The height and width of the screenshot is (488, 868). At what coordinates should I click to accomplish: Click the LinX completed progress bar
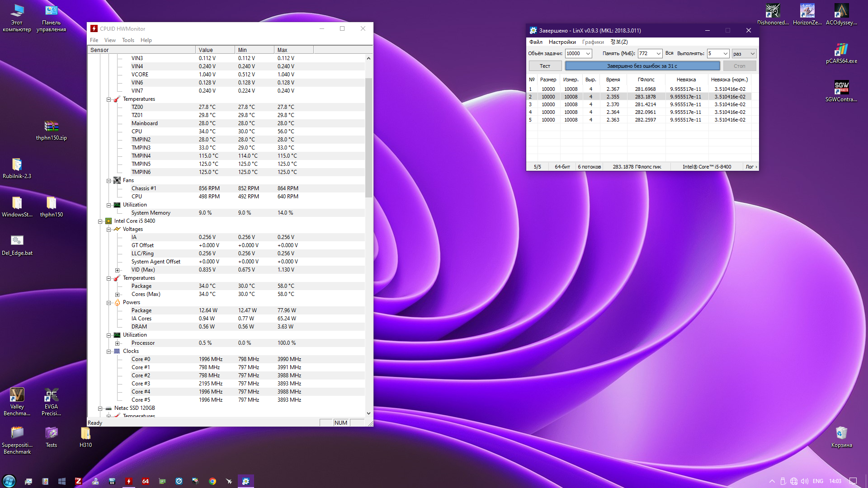tap(642, 66)
